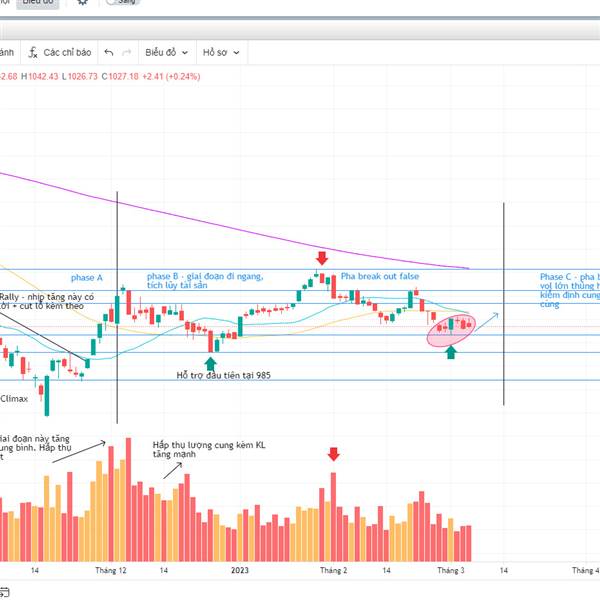Click the H1042.43 high value
This screenshot has height=600, width=600.
[x=39, y=77]
